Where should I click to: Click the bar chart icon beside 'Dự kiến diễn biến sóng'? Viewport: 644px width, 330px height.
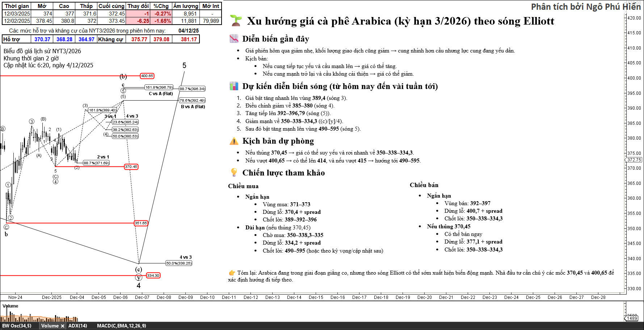(234, 86)
